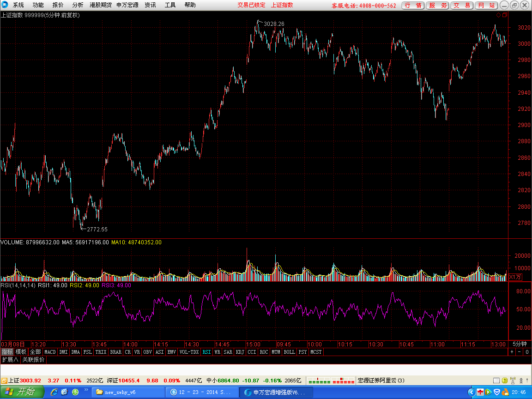Screen dimensions: 532x399
Task: Click the 网站 button in the title bar
Action: point(486,6)
